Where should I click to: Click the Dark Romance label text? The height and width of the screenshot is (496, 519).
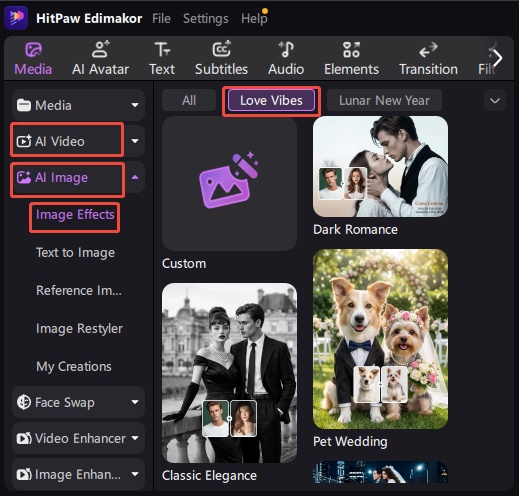(355, 230)
